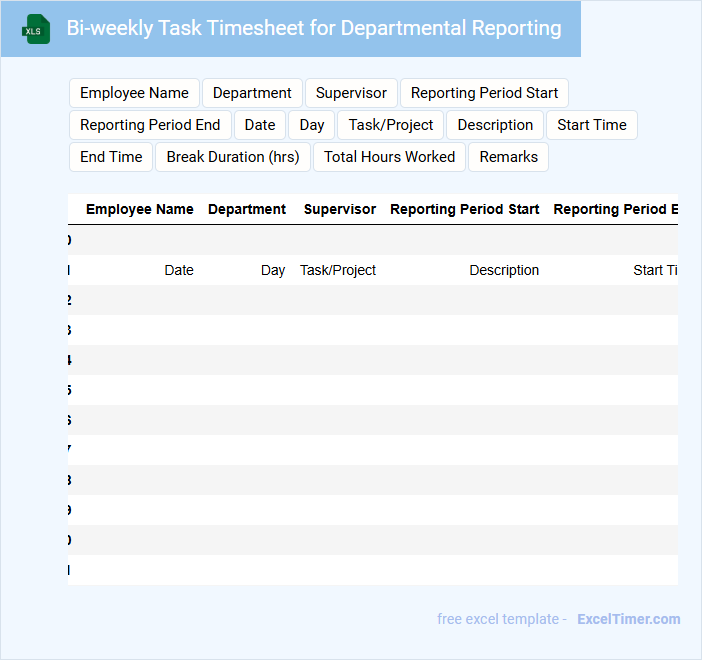The height and width of the screenshot is (660, 702).
Task: Select the Break Duration (hrs) tag
Action: tap(233, 157)
